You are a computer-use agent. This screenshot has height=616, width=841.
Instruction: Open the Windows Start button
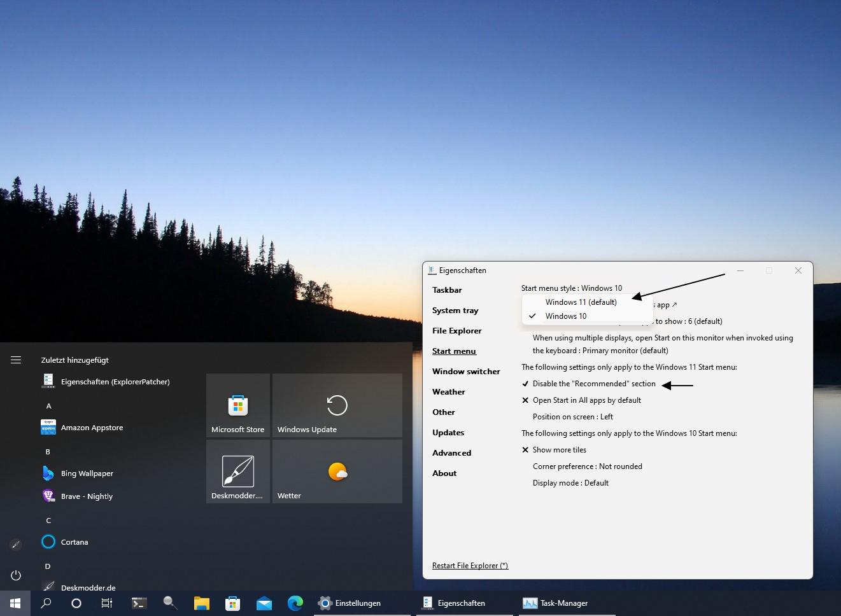[x=15, y=603]
